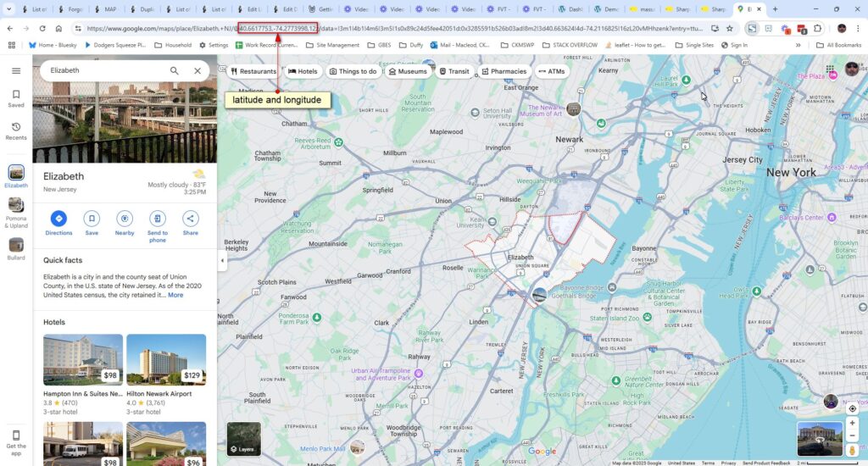Click the Kean University marker
Image resolution: width=868 pixels, height=466 pixels.
click(492, 222)
